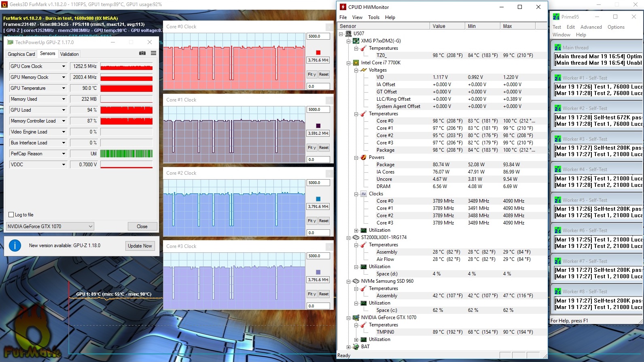Viewport: 644px width, 362px height.
Task: Enable the Log to file checkbox
Action: point(11,215)
